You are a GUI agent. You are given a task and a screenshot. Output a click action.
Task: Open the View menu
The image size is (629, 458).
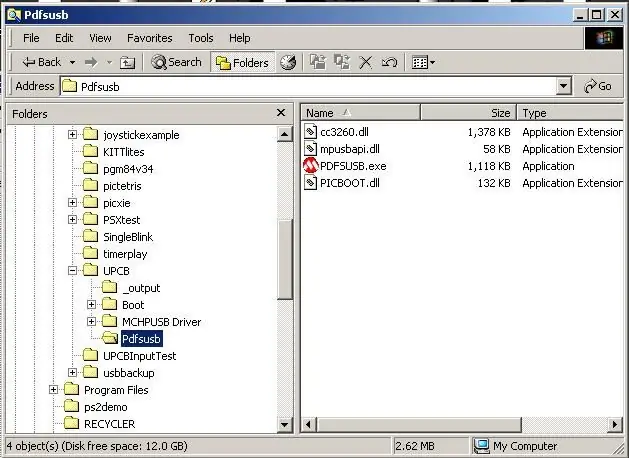[x=100, y=38]
